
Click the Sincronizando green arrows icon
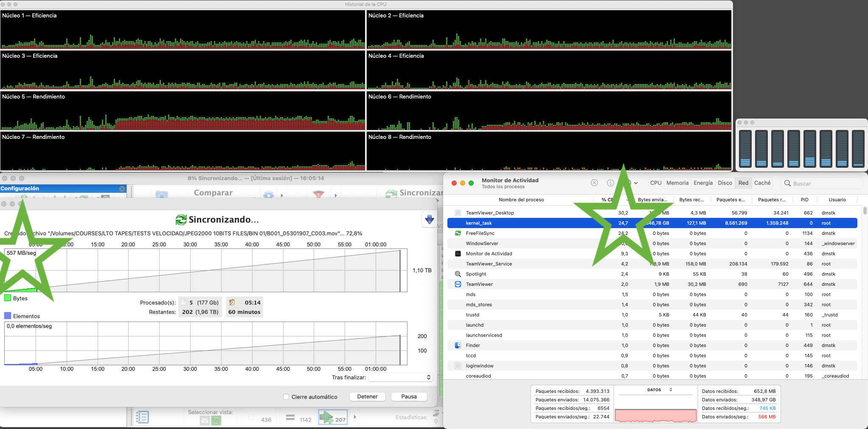(181, 220)
